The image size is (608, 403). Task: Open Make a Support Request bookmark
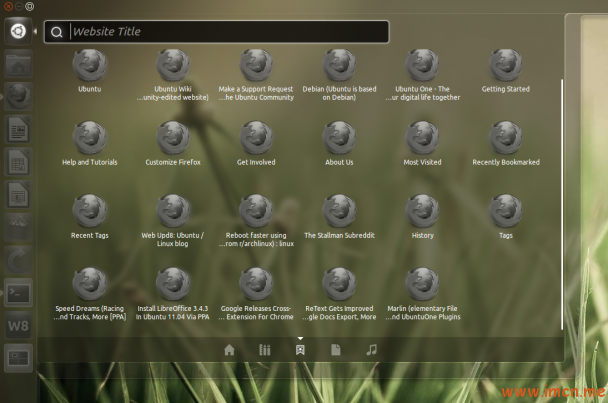coord(256,75)
